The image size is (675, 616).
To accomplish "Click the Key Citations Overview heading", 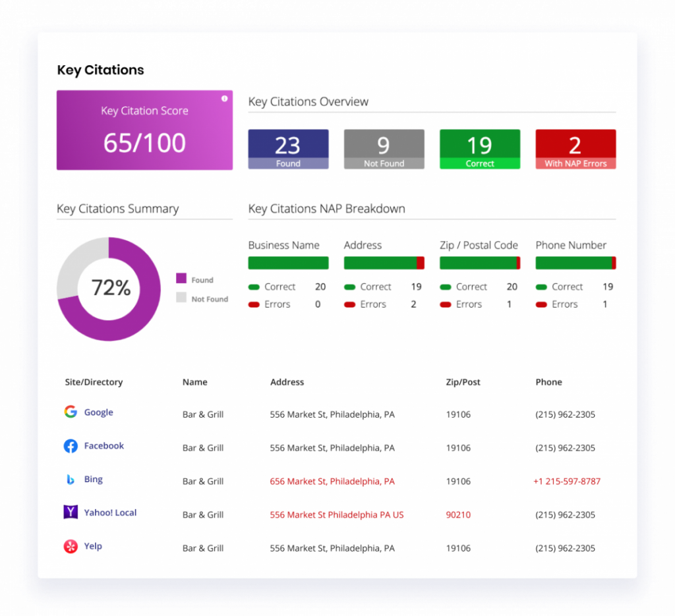I will coord(308,101).
